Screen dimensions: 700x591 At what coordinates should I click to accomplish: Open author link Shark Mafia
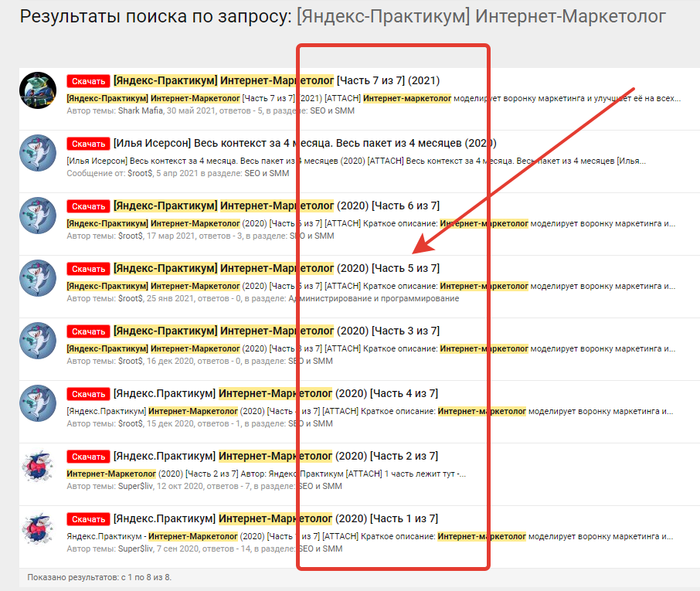[x=140, y=110]
